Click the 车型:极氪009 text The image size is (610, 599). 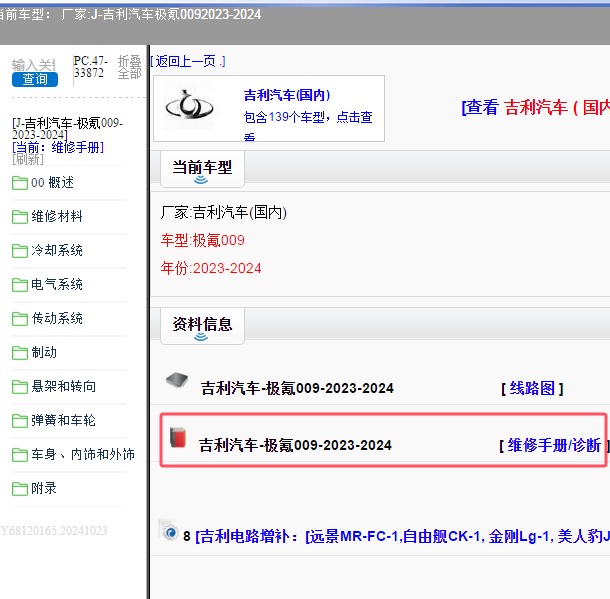pos(203,240)
